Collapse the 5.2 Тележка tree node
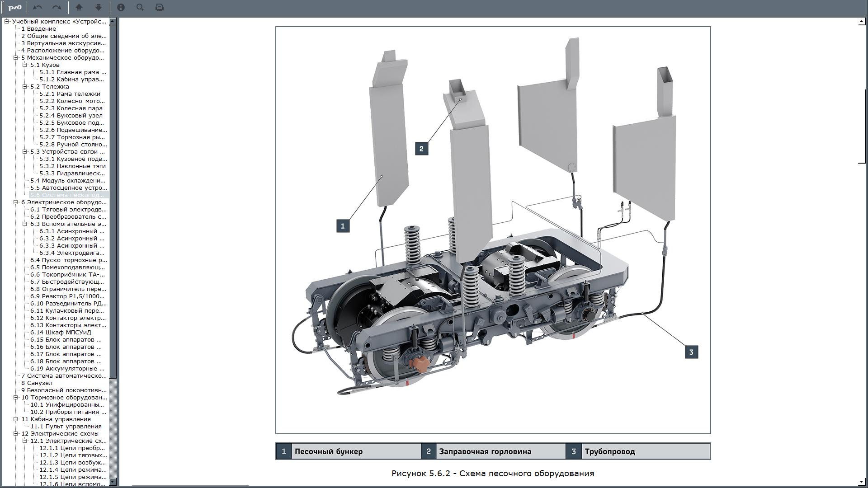868x488 pixels. 25,86
